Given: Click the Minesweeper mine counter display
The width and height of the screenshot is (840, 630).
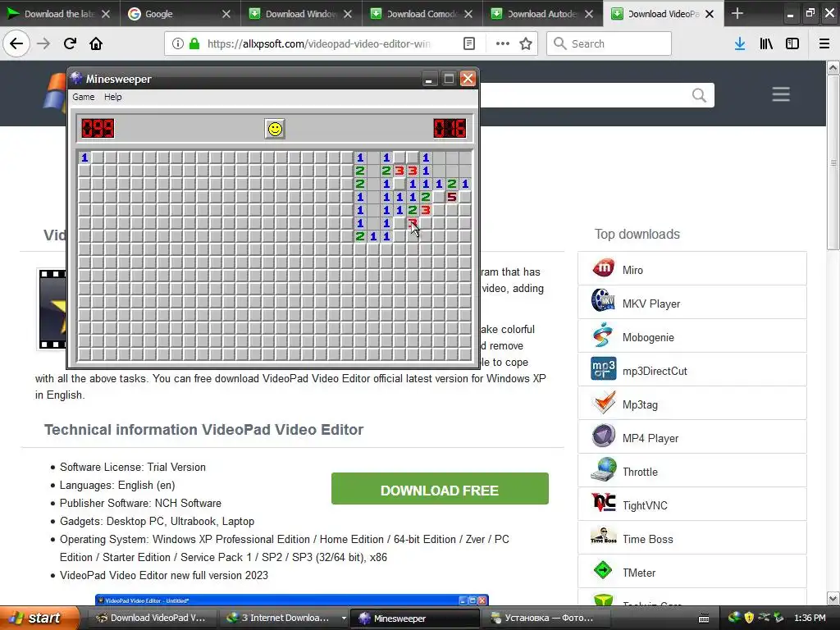Looking at the screenshot, I should coord(98,129).
